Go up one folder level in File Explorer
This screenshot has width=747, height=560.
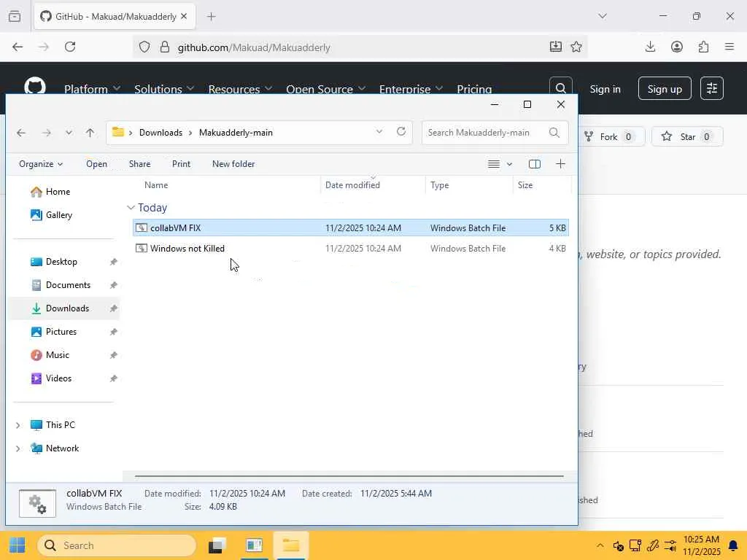click(90, 133)
